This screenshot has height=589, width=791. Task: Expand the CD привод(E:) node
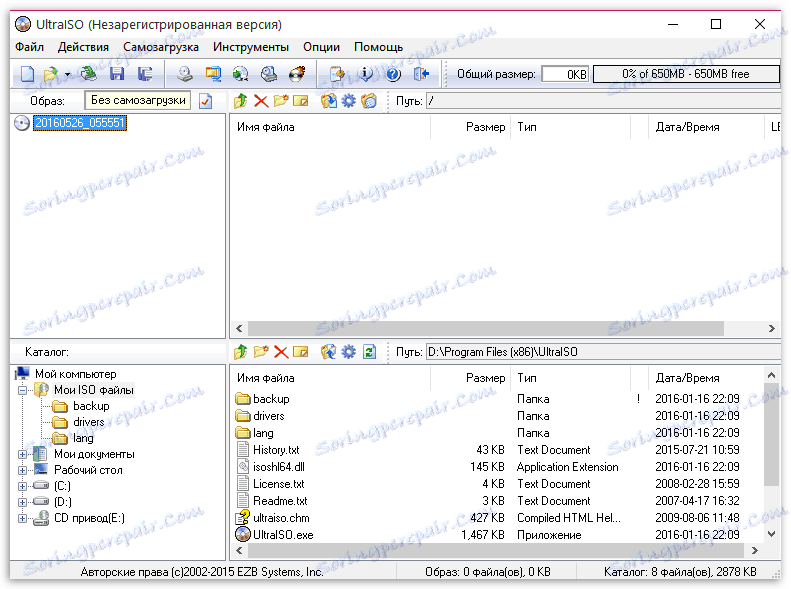pos(22,518)
